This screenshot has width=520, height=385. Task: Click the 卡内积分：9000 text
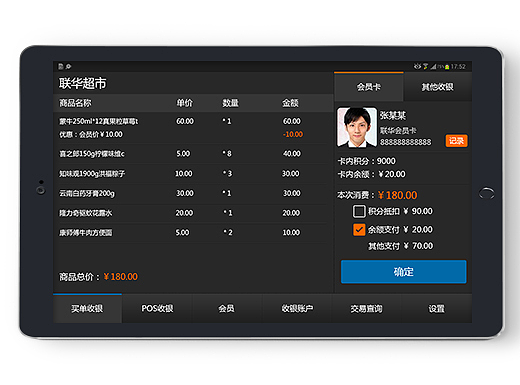[367, 161]
